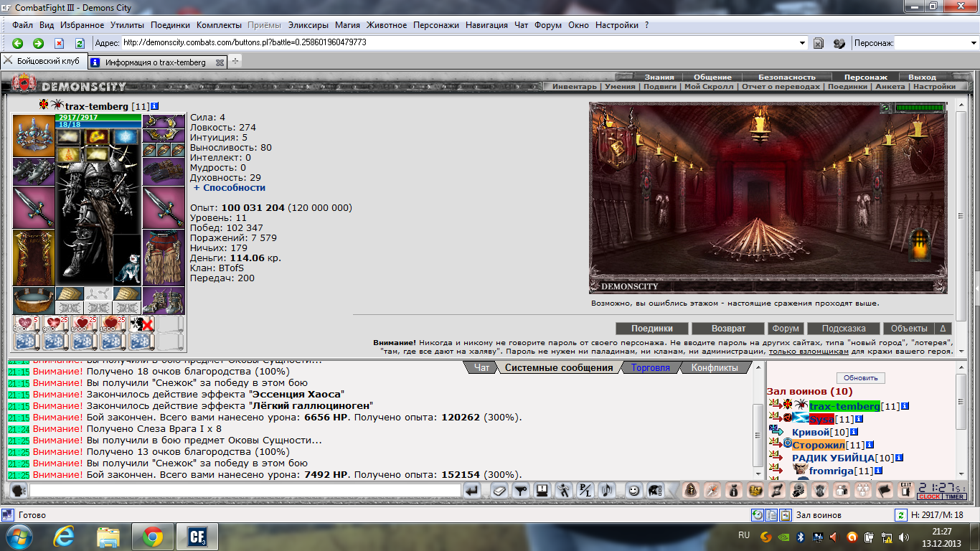
Task: Open the Навигация menu
Action: (486, 24)
